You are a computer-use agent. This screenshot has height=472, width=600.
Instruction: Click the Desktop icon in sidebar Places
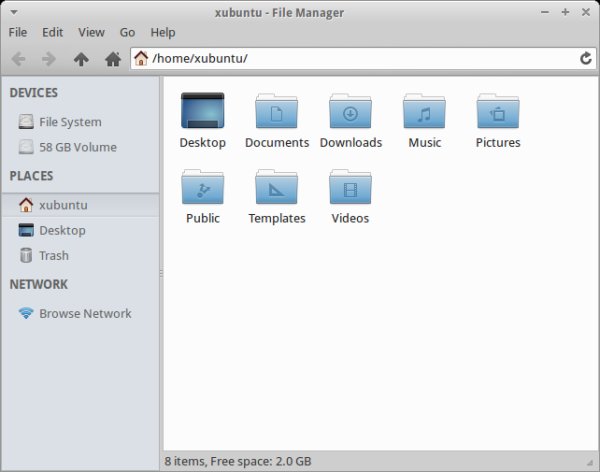pyautogui.click(x=26, y=230)
